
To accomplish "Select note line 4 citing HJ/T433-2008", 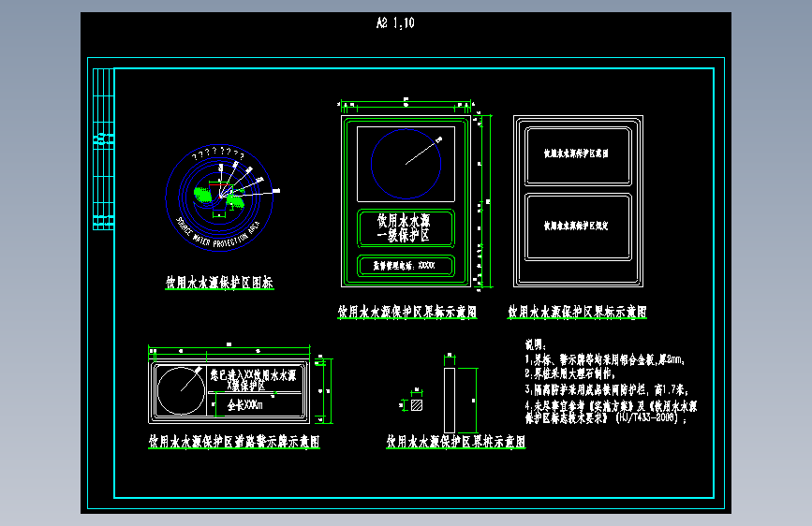I will (x=611, y=412).
